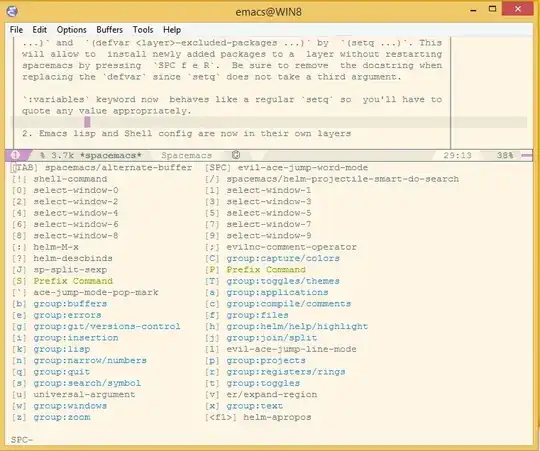Click the group:narrow/numbers entry
The width and height of the screenshot is (540, 451).
tap(90, 361)
